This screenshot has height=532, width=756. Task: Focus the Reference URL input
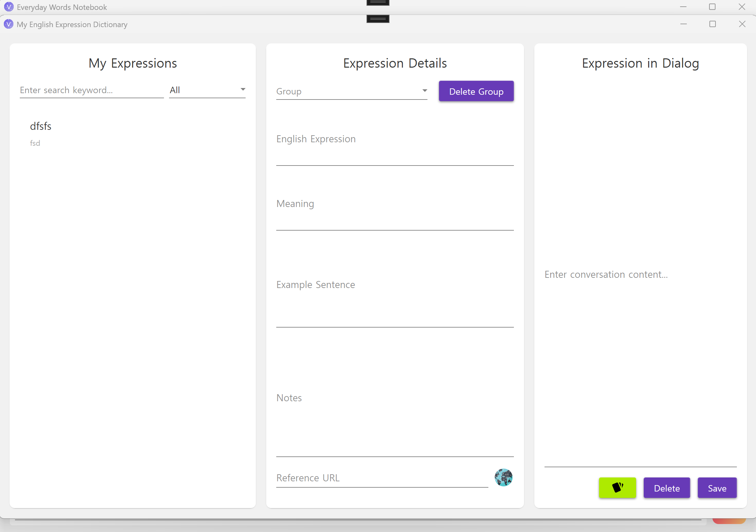point(381,478)
